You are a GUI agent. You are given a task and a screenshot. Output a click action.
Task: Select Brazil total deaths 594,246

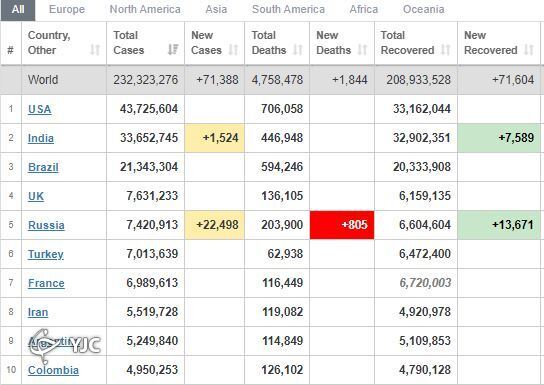pyautogui.click(x=282, y=167)
